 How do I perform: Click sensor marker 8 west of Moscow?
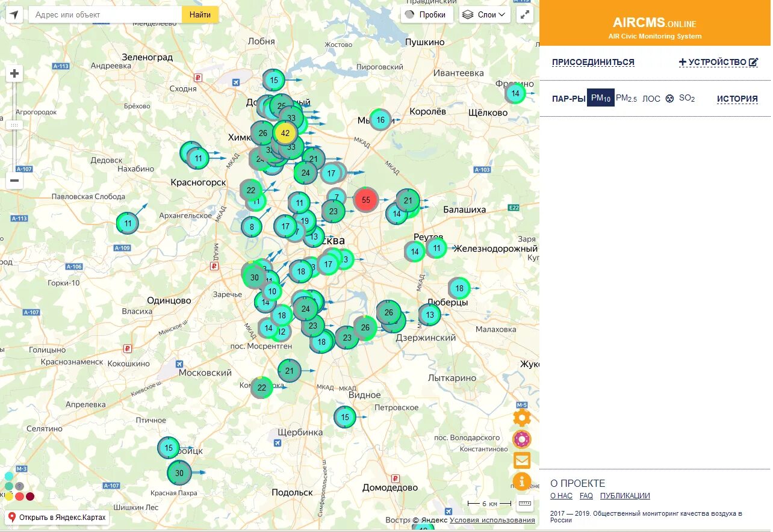pos(252,227)
